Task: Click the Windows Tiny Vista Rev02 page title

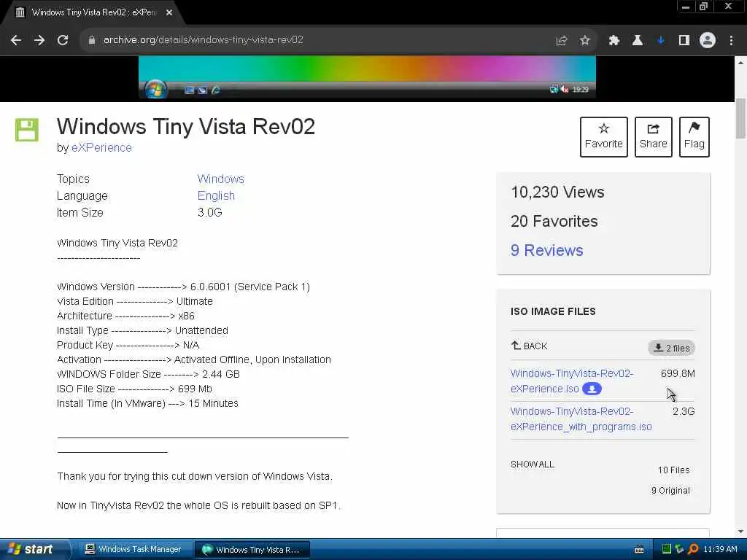Action: (x=186, y=127)
